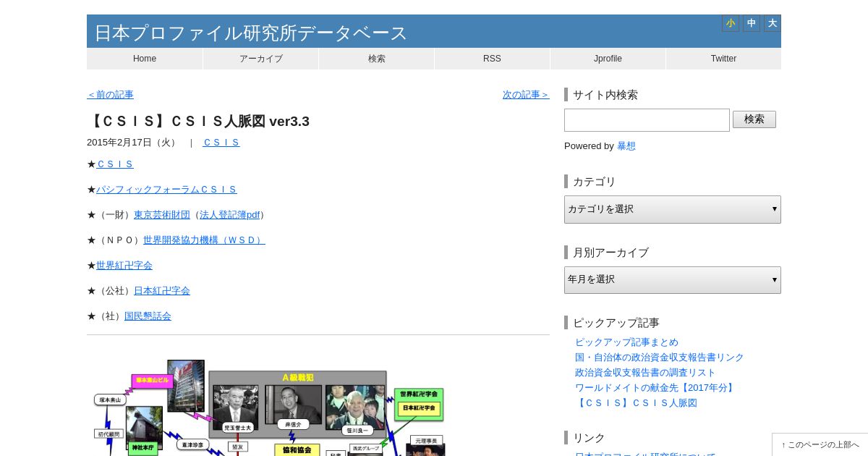Click the date 2015年2月17日（火）
The height and width of the screenshot is (456, 868).
(x=133, y=143)
